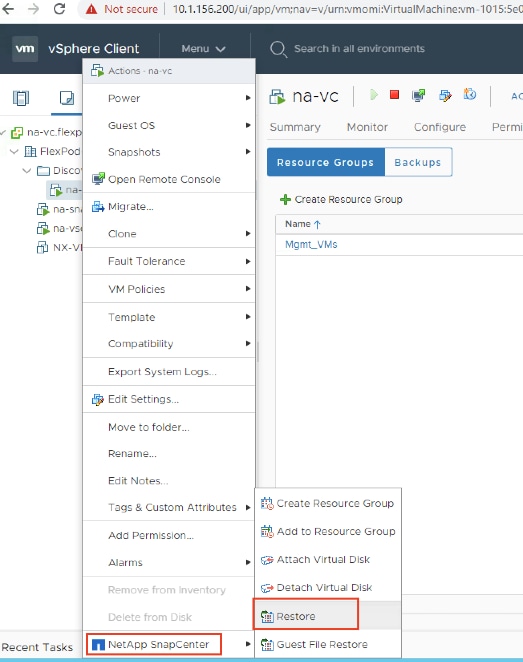Switch to the Summary tab
523x662 pixels.
tap(295, 127)
